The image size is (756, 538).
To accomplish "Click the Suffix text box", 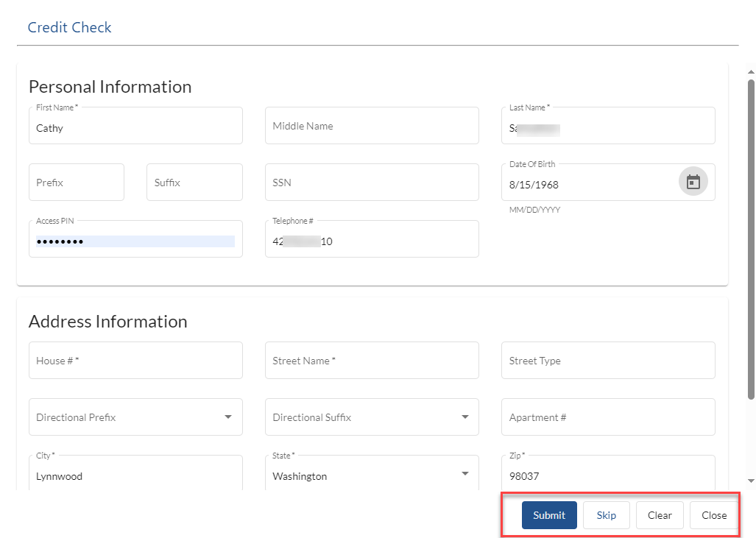I will tap(194, 183).
